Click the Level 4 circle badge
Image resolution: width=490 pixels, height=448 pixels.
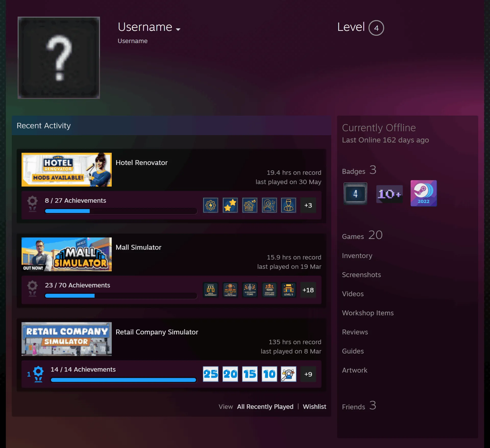point(376,28)
